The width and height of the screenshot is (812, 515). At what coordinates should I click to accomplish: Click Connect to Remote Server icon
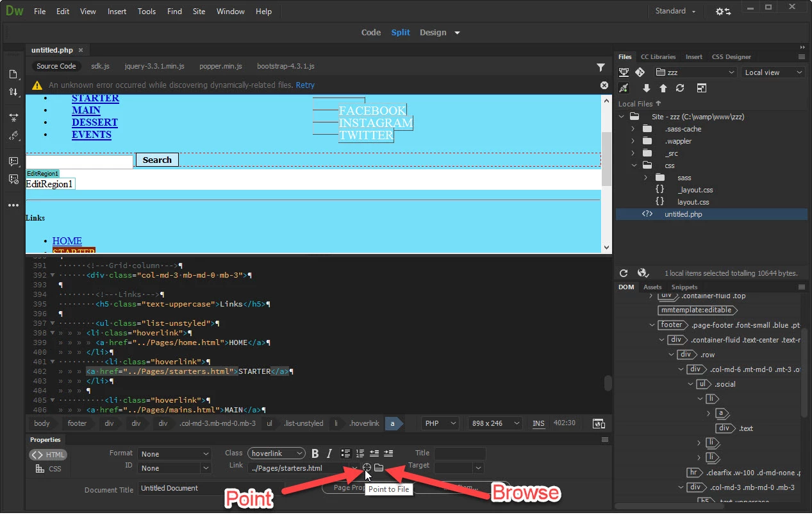point(624,72)
